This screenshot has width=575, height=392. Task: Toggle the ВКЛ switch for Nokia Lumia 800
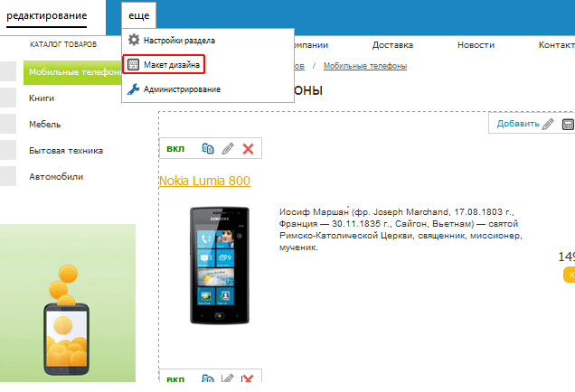[x=175, y=149]
